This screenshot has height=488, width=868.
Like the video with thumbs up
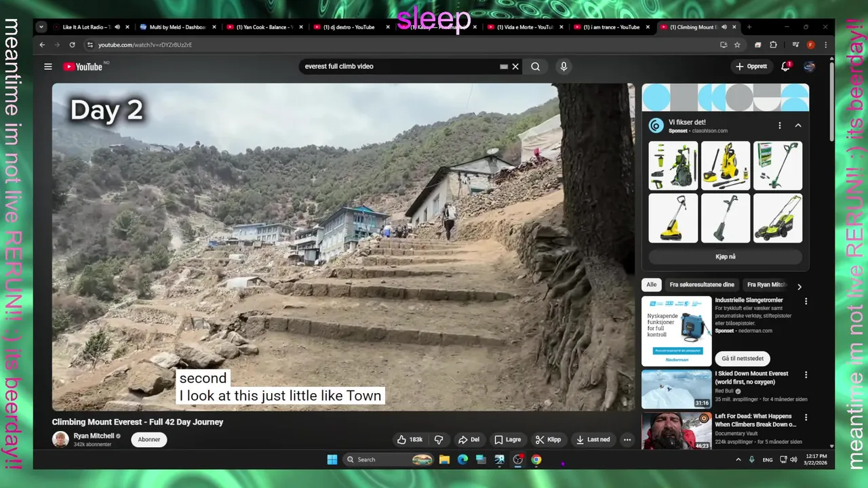[x=410, y=440]
